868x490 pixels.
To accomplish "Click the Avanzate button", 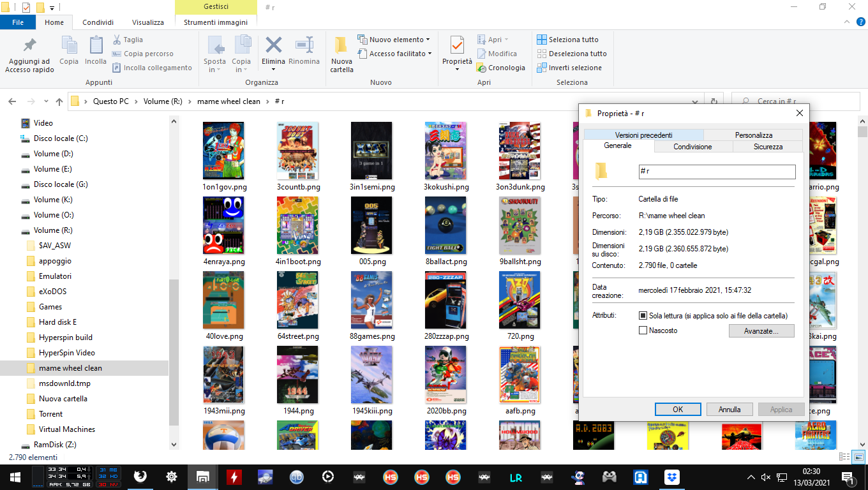I will click(x=761, y=331).
